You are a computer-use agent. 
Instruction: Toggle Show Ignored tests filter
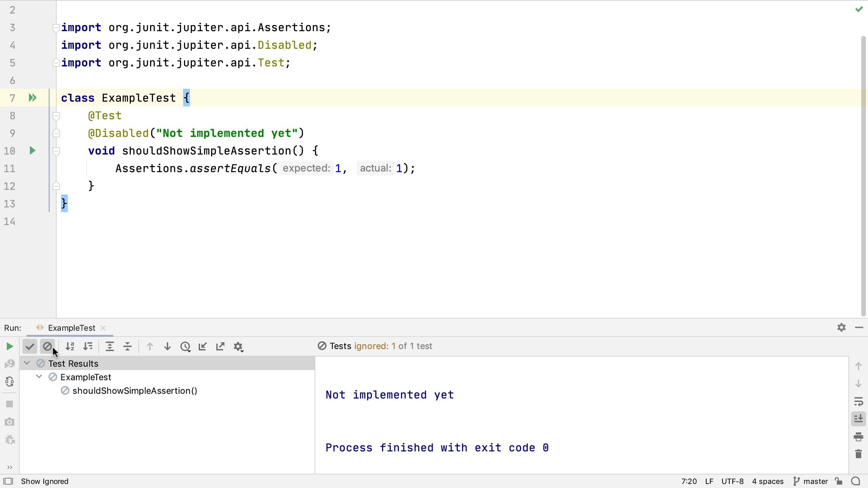tap(47, 346)
